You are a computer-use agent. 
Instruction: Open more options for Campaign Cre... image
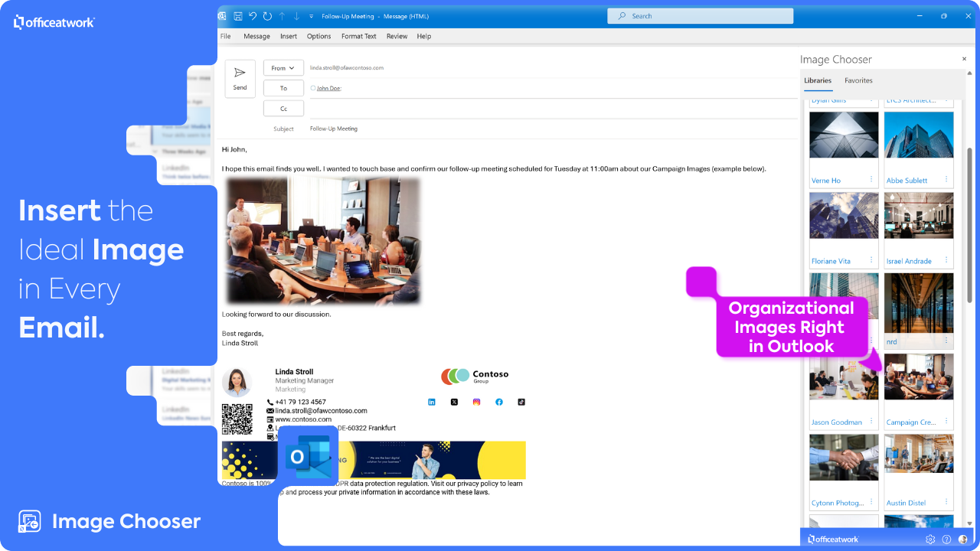click(946, 422)
